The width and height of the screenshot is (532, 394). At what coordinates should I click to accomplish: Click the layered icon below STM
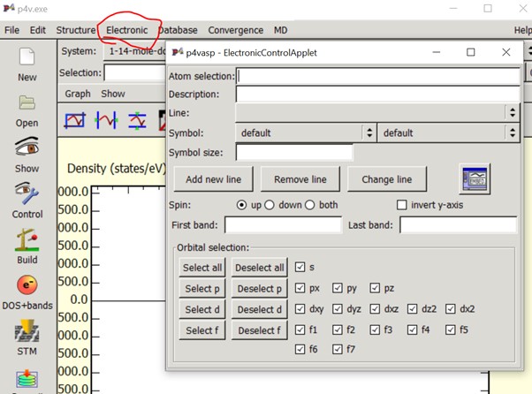coord(27,379)
